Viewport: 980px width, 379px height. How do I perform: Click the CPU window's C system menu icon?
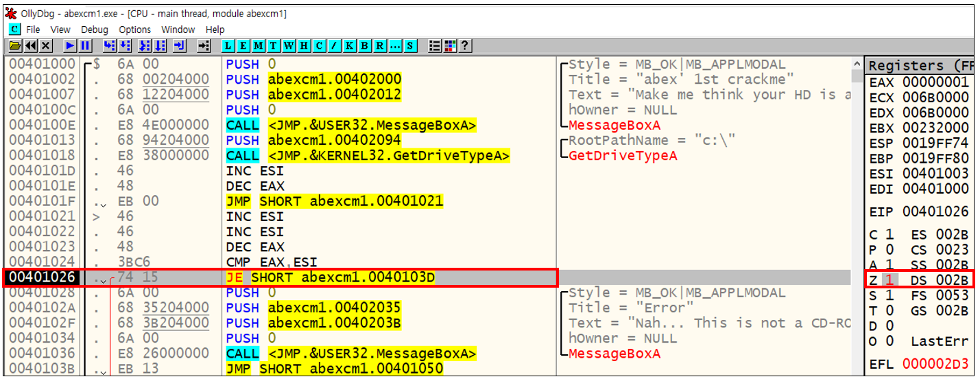coord(14,30)
